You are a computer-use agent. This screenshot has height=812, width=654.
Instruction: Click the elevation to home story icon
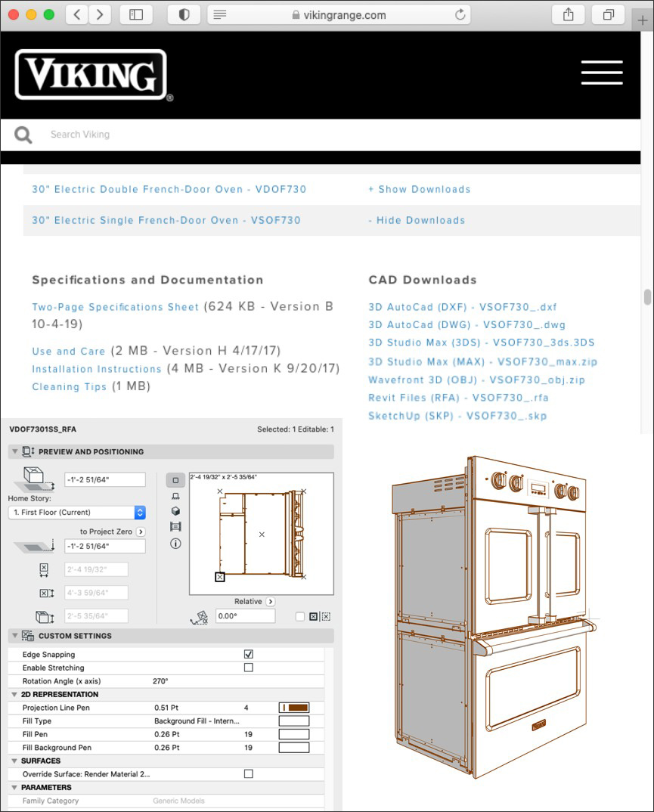[35, 479]
